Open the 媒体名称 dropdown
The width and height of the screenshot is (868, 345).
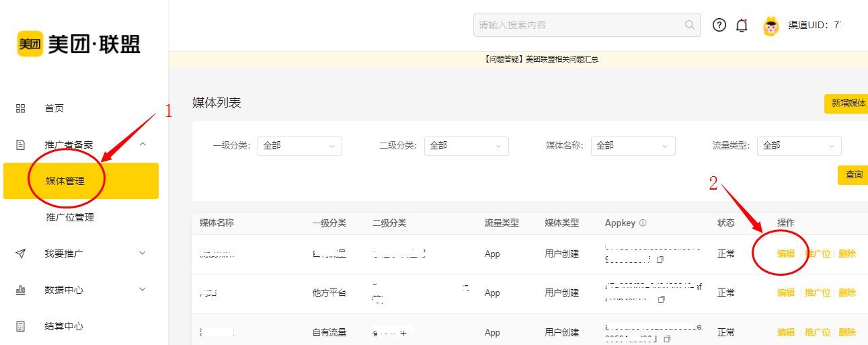point(633,146)
